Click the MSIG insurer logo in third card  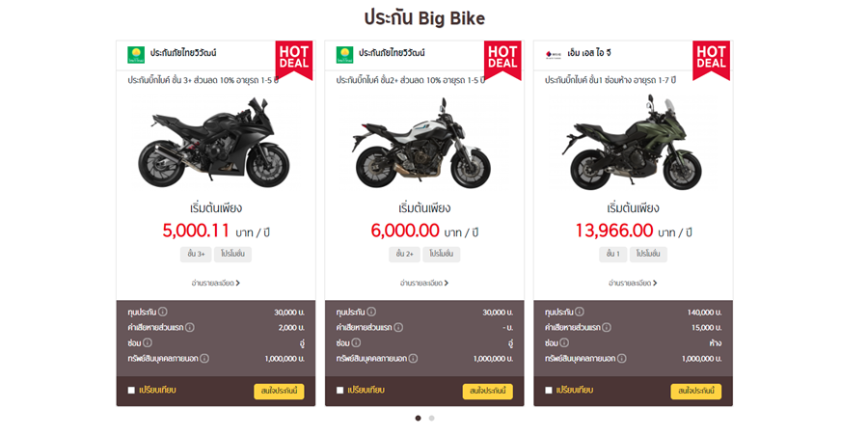pos(554,54)
